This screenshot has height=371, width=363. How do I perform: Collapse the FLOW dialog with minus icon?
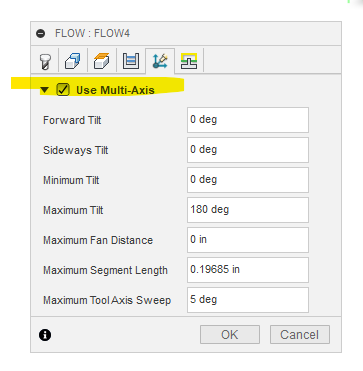pyautogui.click(x=41, y=33)
